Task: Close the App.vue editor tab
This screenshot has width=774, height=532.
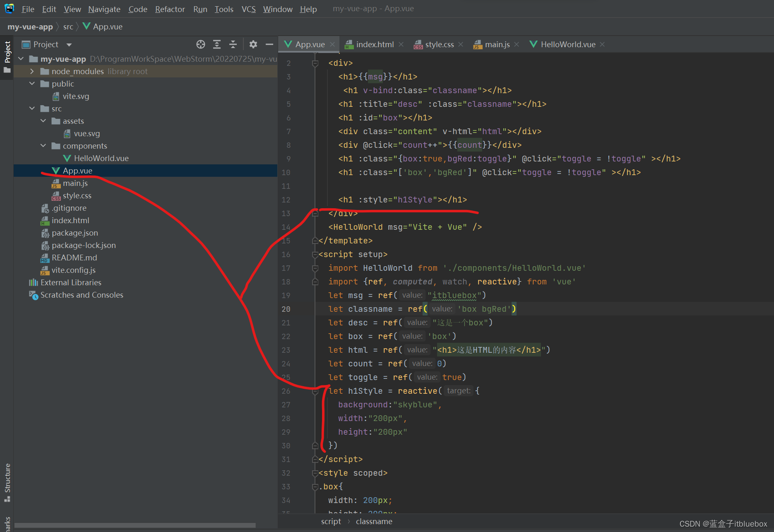Action: (332, 44)
